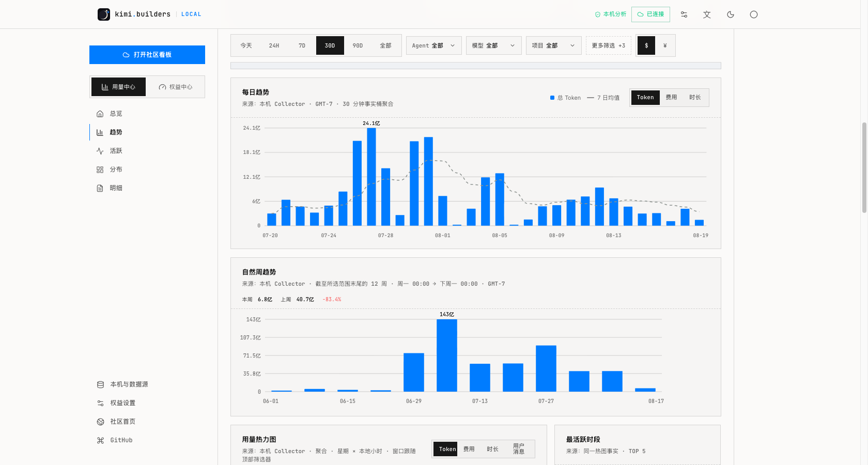This screenshot has height=465, width=868.
Task: Click the 明细 document icon
Action: tap(100, 188)
